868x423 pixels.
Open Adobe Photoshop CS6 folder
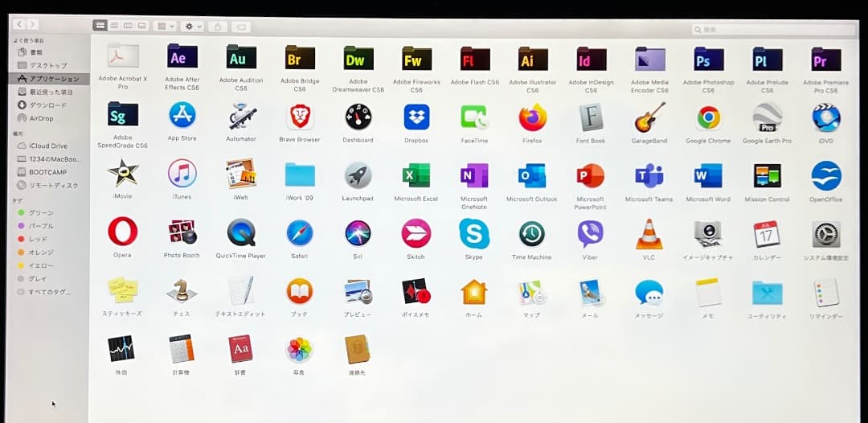click(x=708, y=60)
